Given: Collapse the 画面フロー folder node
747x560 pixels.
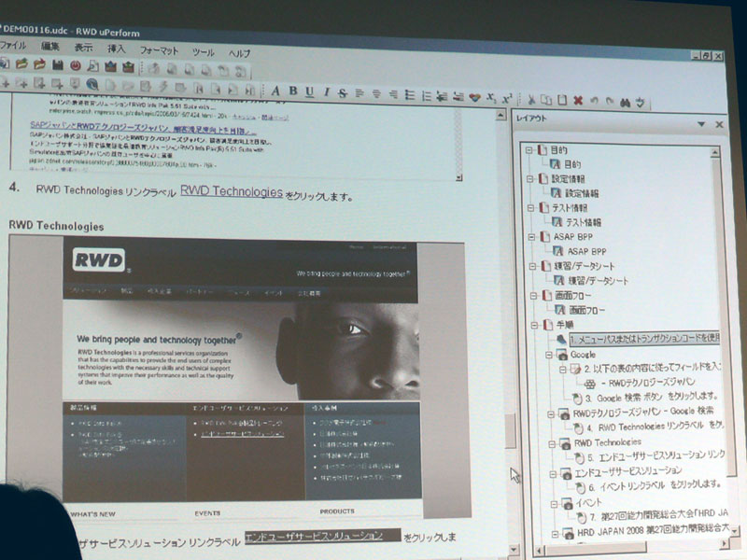Looking at the screenshot, I should pyautogui.click(x=534, y=296).
